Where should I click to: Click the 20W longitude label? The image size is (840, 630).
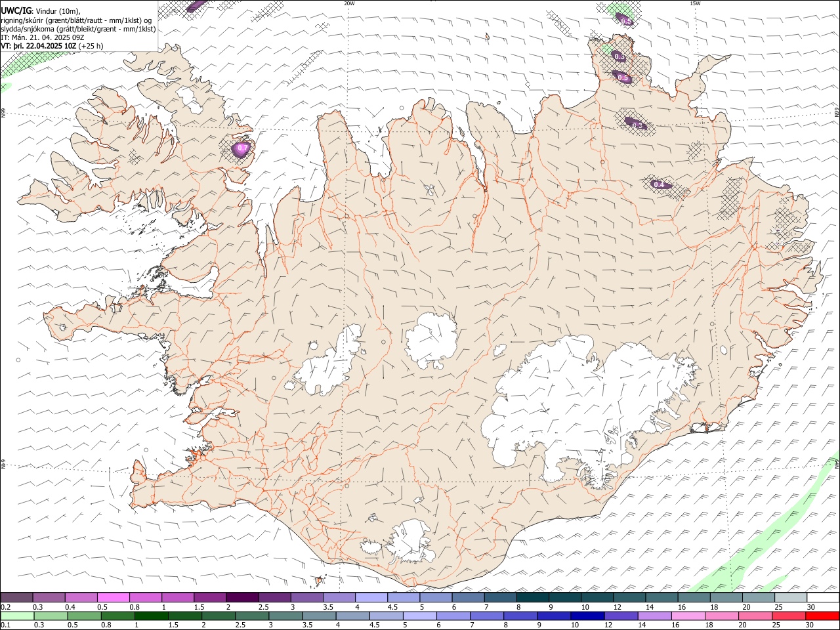349,3
